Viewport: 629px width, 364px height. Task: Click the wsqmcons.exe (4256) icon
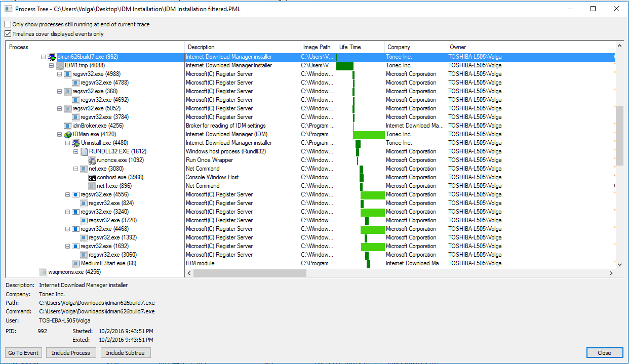click(44, 272)
